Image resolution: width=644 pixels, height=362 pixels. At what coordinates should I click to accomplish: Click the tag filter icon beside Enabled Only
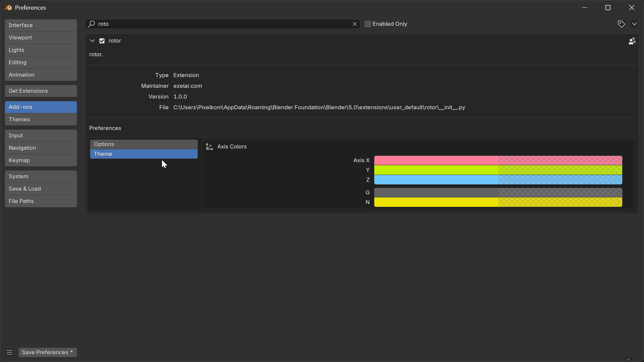621,24
